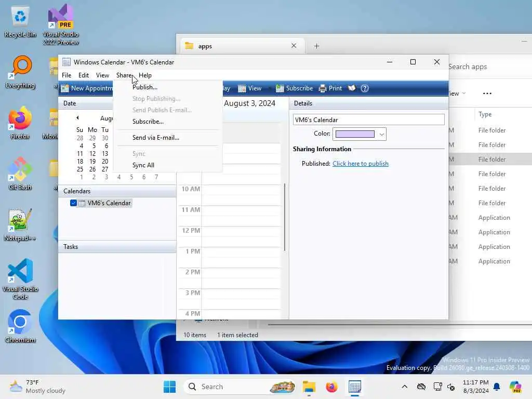Click the 2 PM time slot
Viewport: 532px width, 399px height.
[x=241, y=278]
